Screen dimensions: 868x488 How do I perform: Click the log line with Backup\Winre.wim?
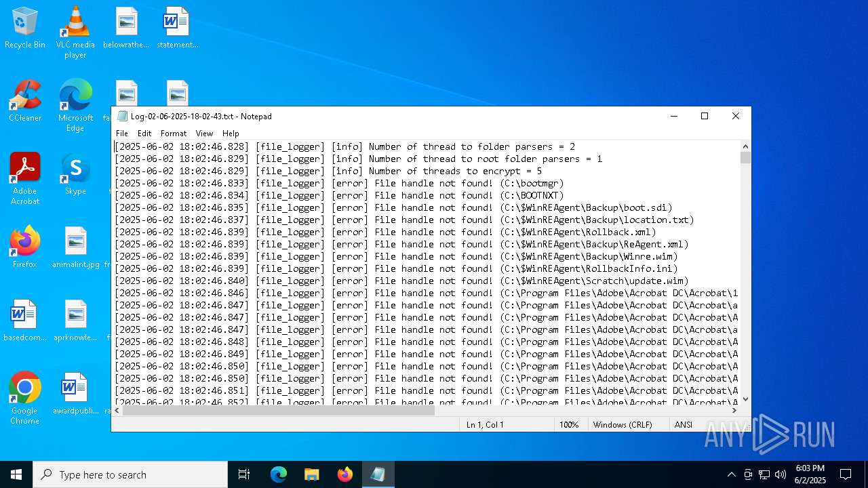[396, 256]
